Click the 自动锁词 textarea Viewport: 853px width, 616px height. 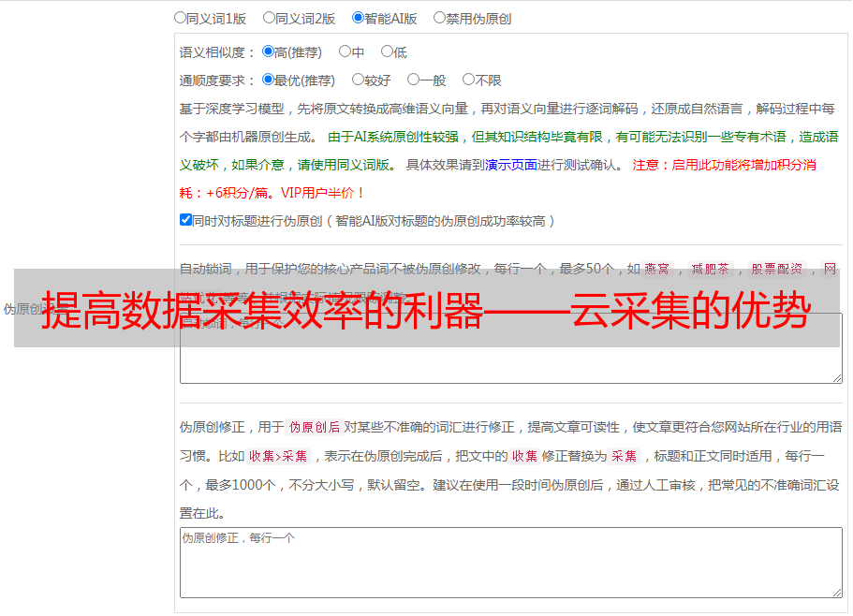coord(511,348)
